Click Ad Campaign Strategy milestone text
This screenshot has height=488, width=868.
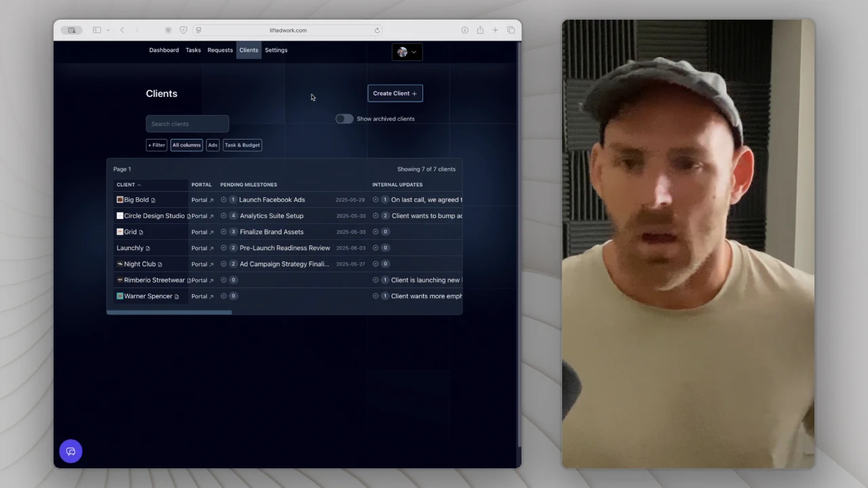(x=284, y=264)
